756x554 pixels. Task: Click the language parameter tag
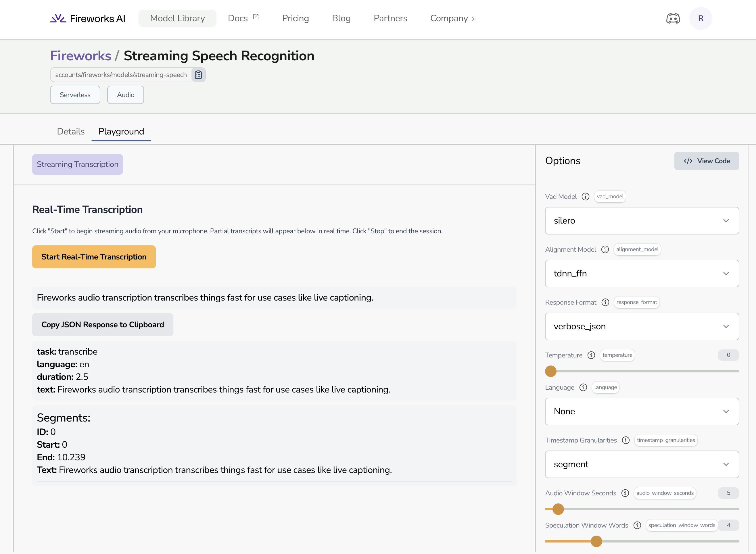point(606,387)
